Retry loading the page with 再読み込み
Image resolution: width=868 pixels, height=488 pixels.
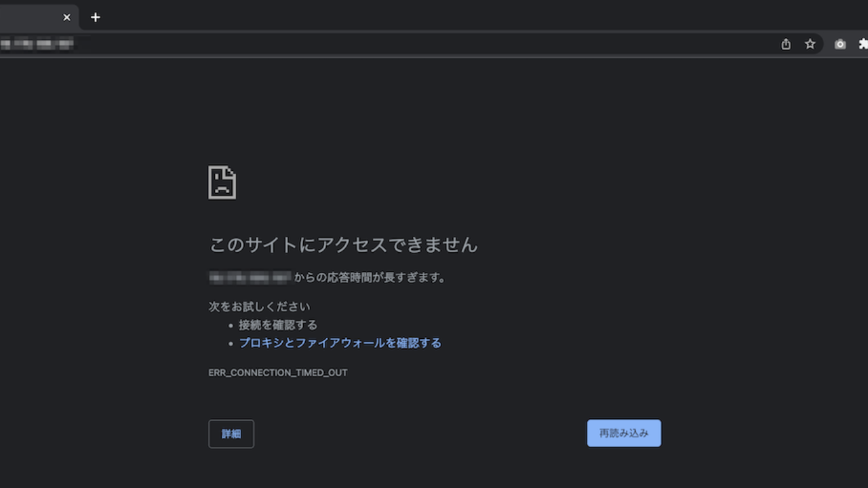(623, 433)
